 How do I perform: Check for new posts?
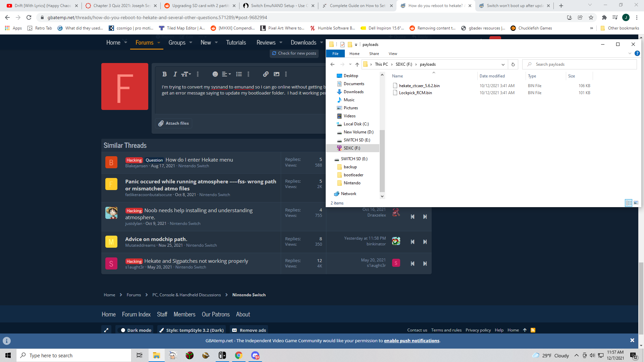coord(294,53)
